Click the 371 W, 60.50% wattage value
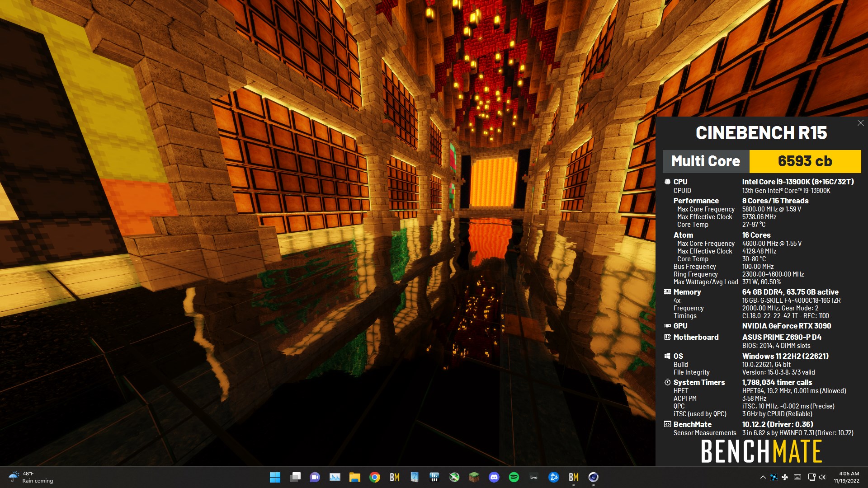This screenshot has width=868, height=488. (x=761, y=282)
